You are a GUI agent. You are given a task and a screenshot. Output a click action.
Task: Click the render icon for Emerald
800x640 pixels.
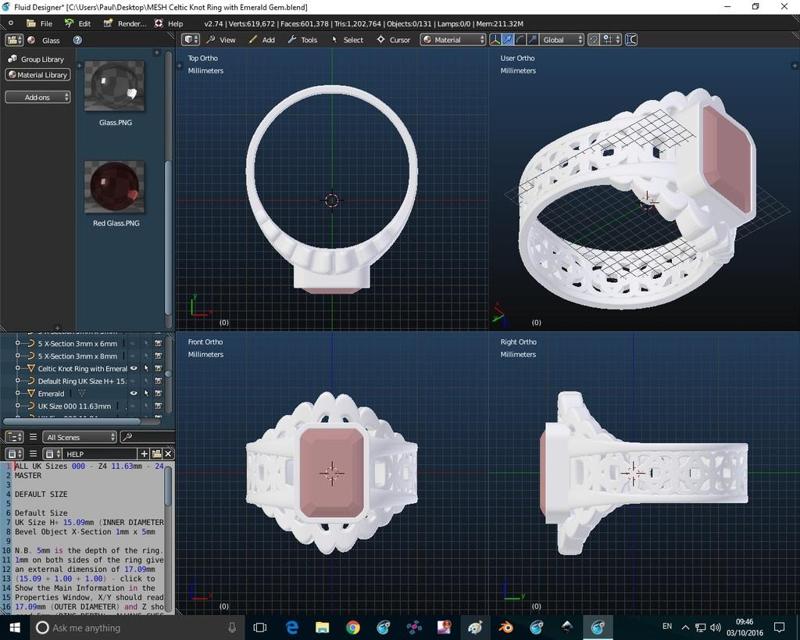158,394
